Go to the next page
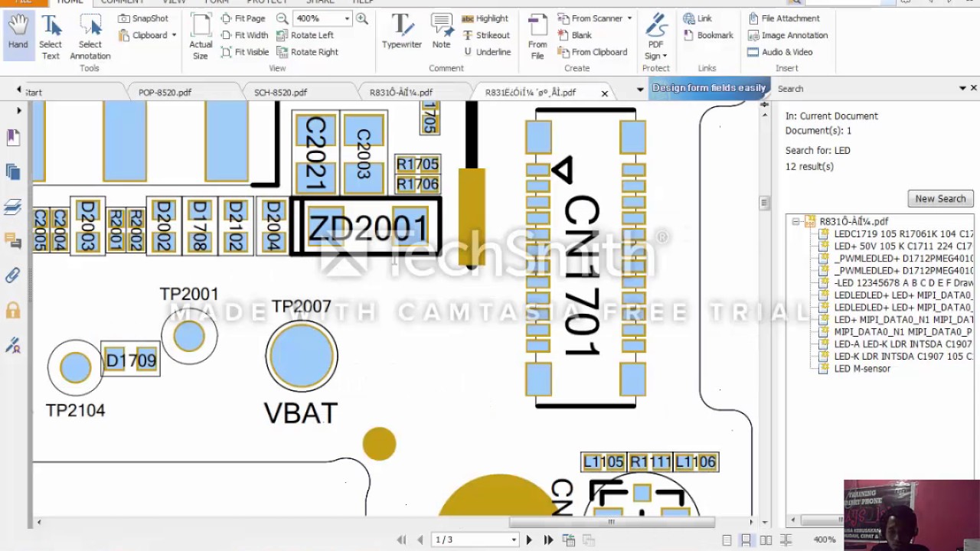The height and width of the screenshot is (551, 980). point(529,540)
